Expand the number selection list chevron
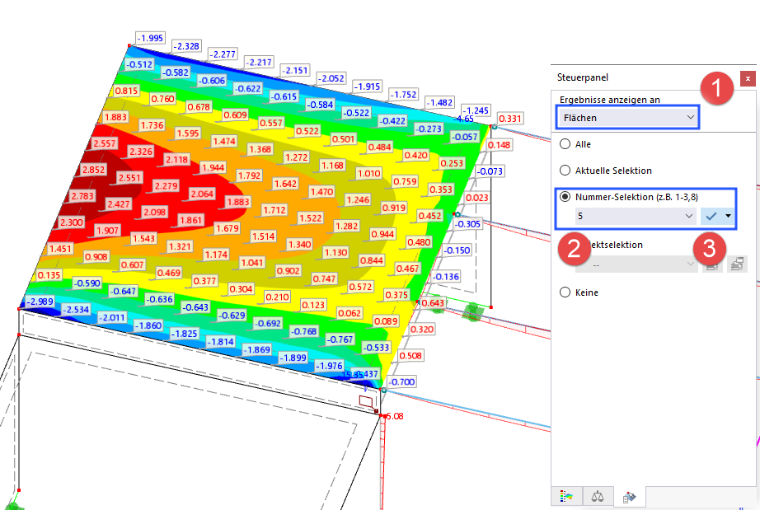This screenshot has width=760, height=510. [689, 216]
